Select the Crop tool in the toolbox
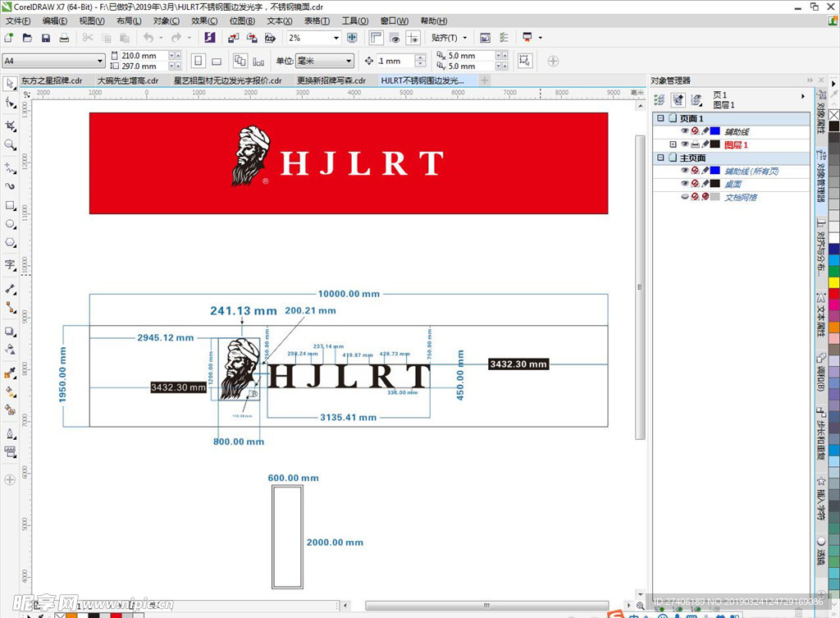 [x=11, y=126]
